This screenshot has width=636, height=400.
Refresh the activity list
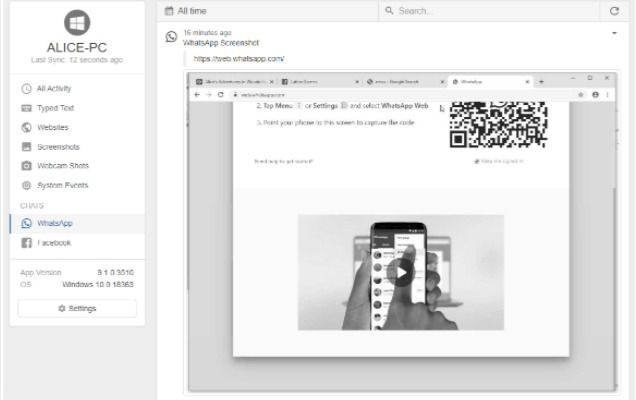click(614, 11)
